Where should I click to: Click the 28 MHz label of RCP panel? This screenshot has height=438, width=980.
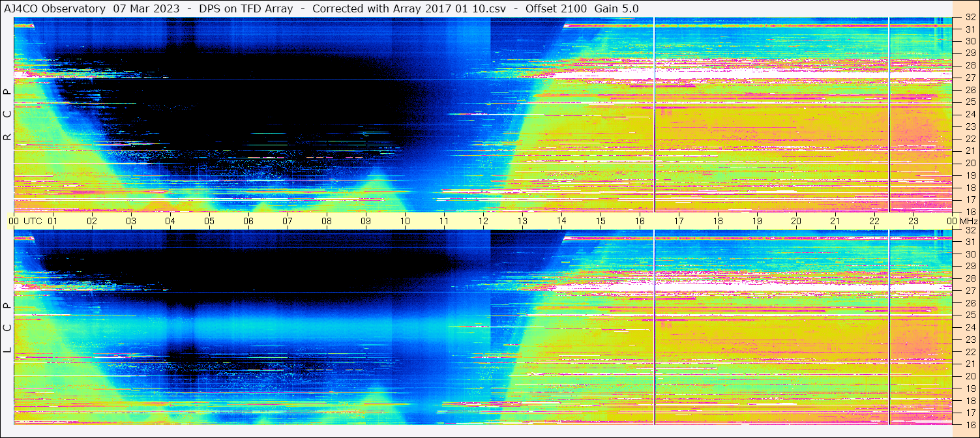[970, 65]
